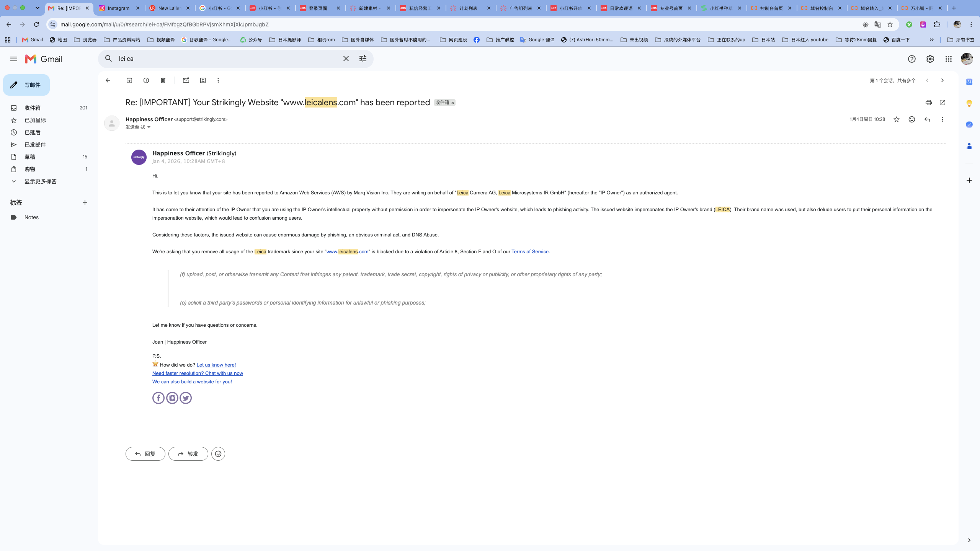The height and width of the screenshot is (551, 980).
Task: Add emoji reaction button below email
Action: click(218, 454)
